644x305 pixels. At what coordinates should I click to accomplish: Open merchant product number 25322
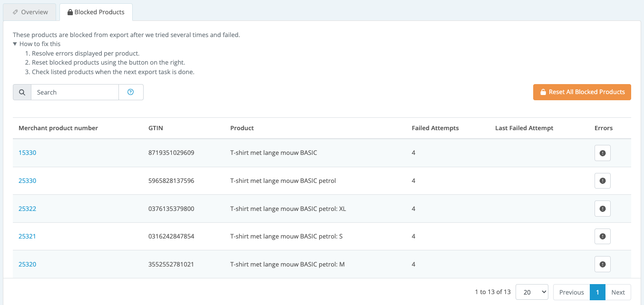click(27, 209)
